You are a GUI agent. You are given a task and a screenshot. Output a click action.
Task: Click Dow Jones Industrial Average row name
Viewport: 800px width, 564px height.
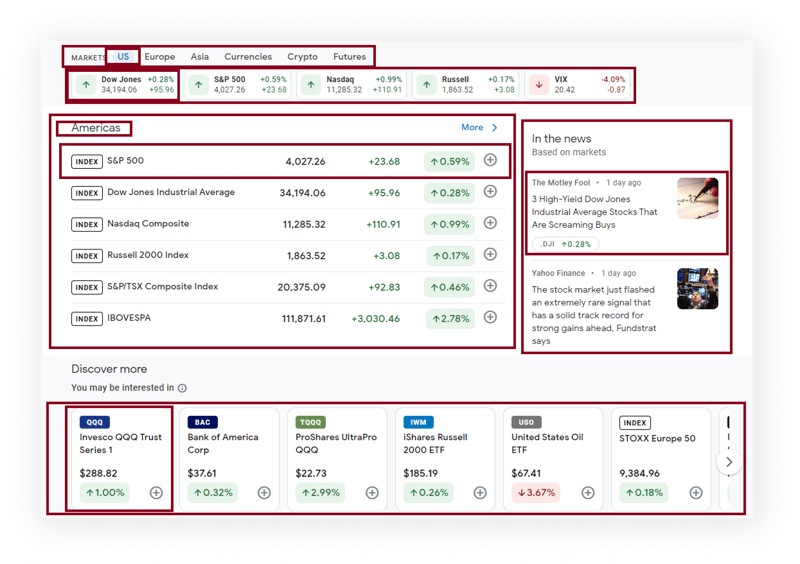tap(171, 192)
